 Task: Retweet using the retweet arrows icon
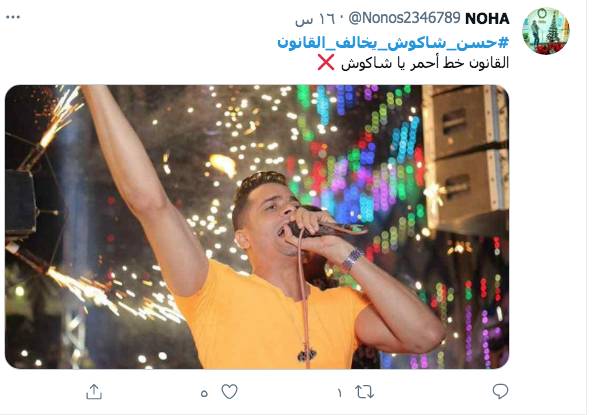[x=365, y=392]
